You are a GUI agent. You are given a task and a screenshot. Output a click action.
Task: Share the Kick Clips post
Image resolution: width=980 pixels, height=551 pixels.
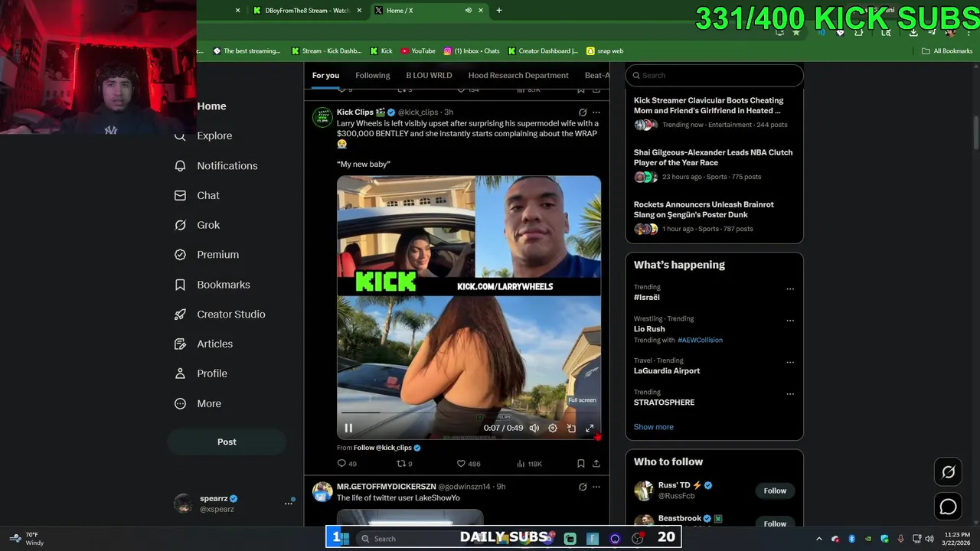tap(596, 464)
